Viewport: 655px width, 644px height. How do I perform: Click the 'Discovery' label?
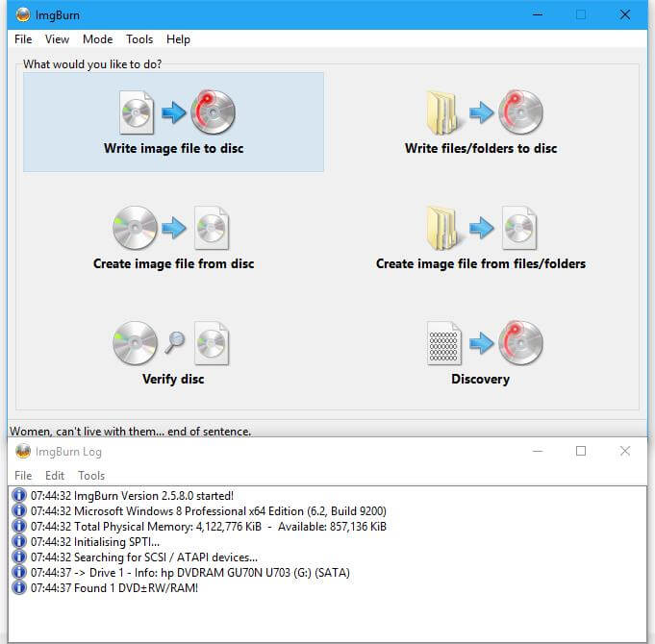click(x=480, y=379)
